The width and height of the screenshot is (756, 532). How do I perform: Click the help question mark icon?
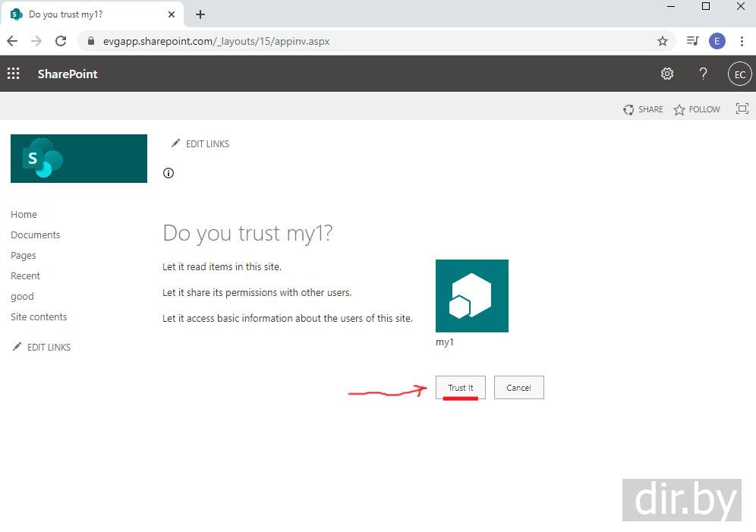(703, 74)
